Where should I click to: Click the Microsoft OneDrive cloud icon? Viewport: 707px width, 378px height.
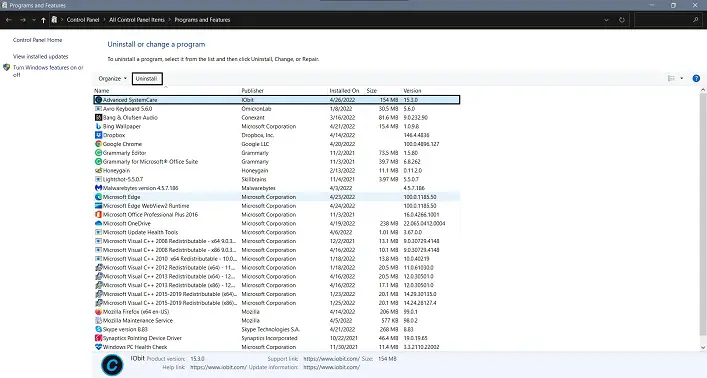coord(98,223)
